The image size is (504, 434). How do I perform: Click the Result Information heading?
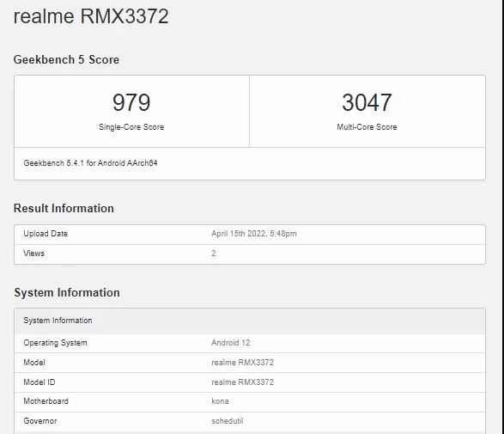pos(64,208)
